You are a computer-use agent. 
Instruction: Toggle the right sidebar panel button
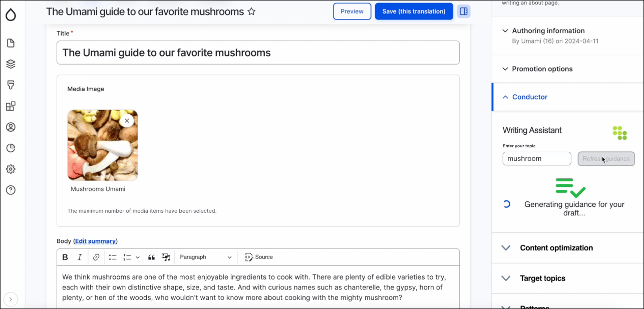pyautogui.click(x=464, y=11)
